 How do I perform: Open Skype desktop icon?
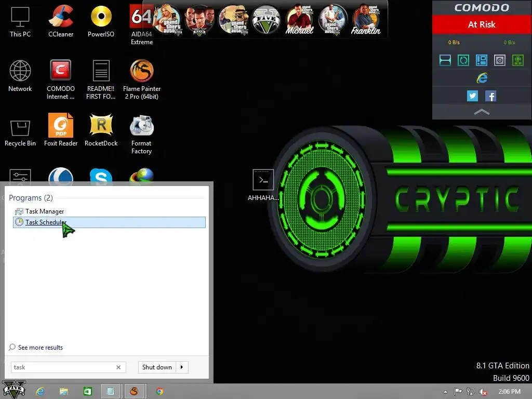(101, 177)
